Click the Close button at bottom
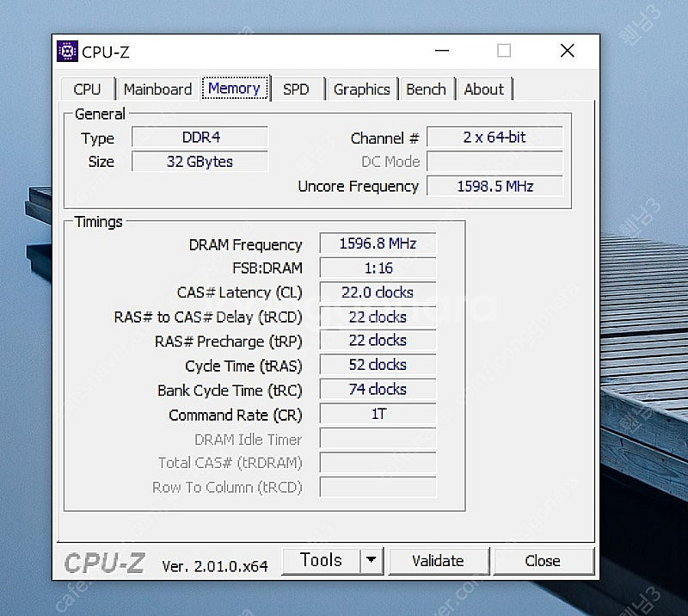This screenshot has height=616, width=688. (543, 561)
